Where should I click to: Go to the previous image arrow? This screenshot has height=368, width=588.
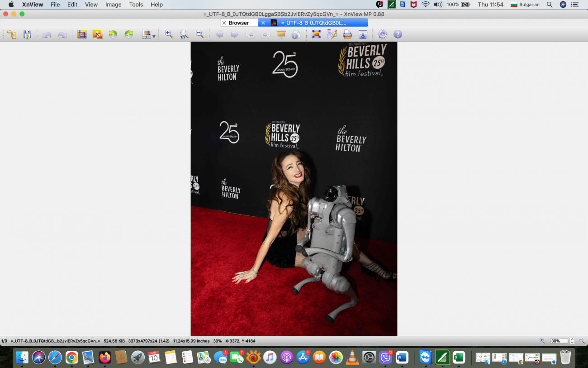pos(219,34)
